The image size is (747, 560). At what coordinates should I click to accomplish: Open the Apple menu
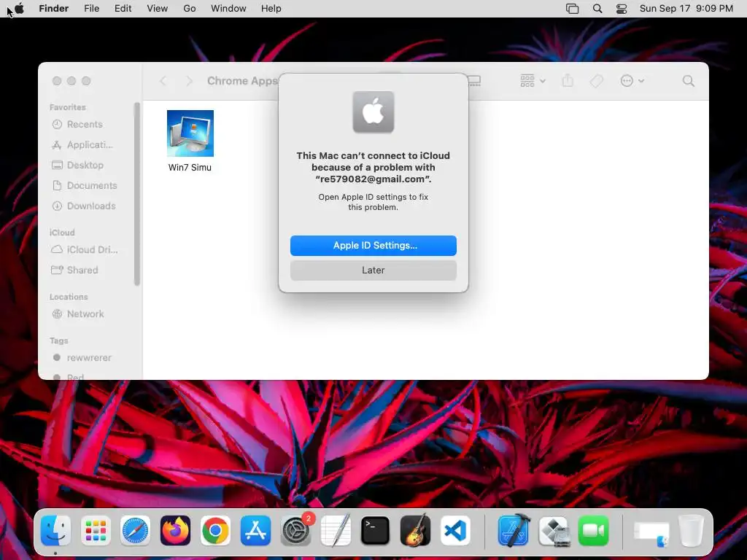19,9
